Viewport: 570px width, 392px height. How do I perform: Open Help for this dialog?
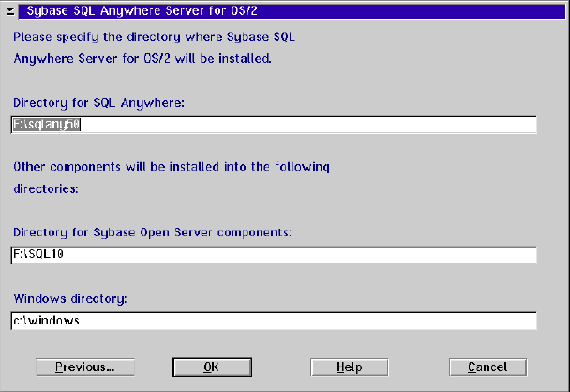pyautogui.click(x=350, y=368)
